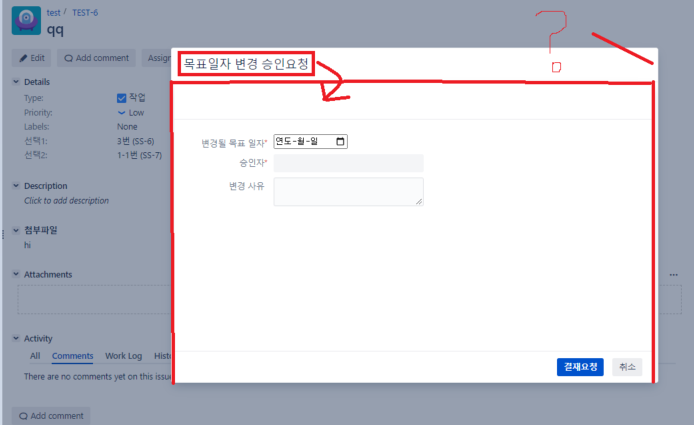694x425 pixels.
Task: Click the pencil Edit button
Action: 31,58
